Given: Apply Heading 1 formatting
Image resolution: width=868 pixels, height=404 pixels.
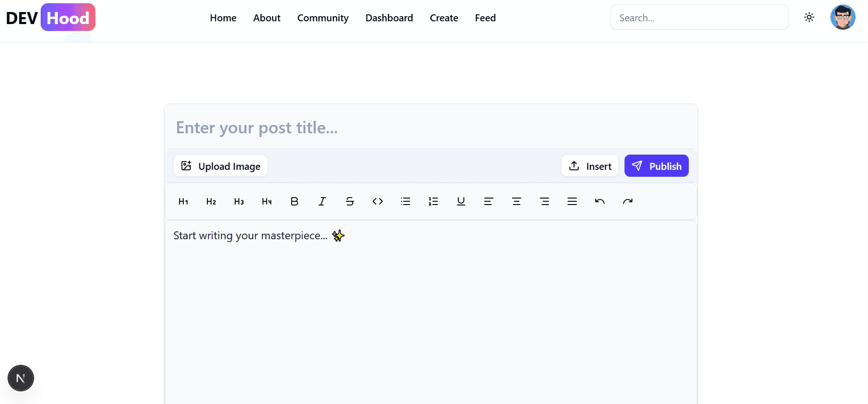Looking at the screenshot, I should pos(183,201).
